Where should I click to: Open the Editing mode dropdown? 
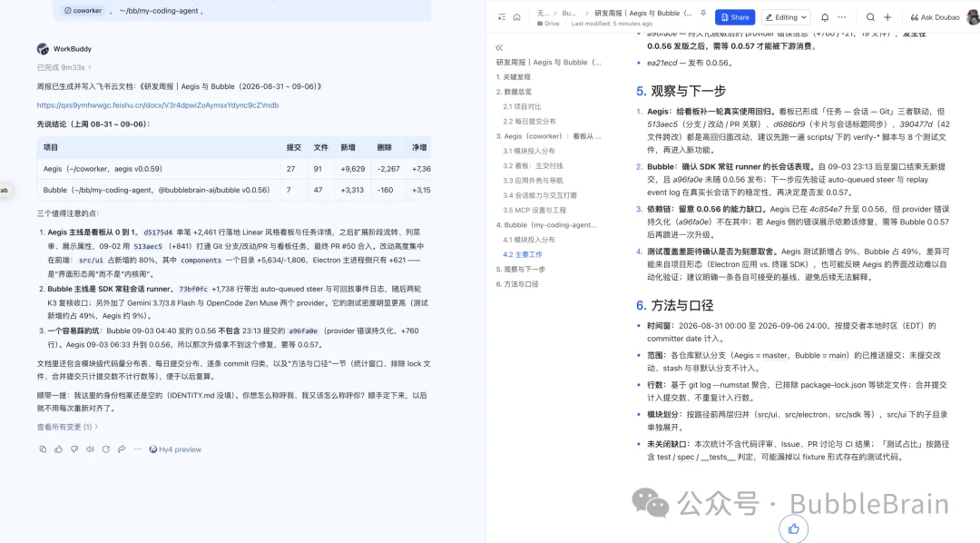pos(786,17)
